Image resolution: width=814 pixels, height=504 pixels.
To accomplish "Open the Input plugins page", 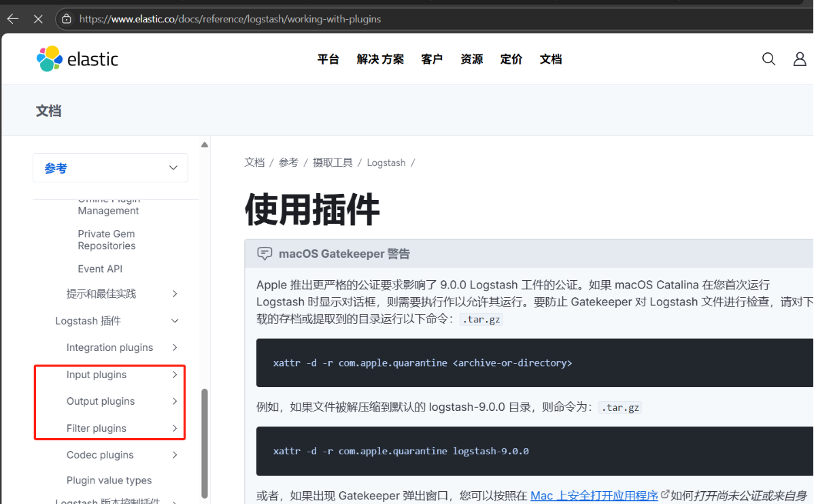I will (97, 375).
